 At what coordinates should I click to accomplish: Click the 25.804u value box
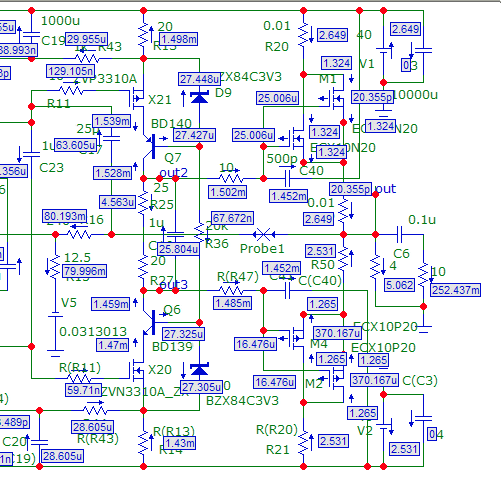[x=179, y=249]
